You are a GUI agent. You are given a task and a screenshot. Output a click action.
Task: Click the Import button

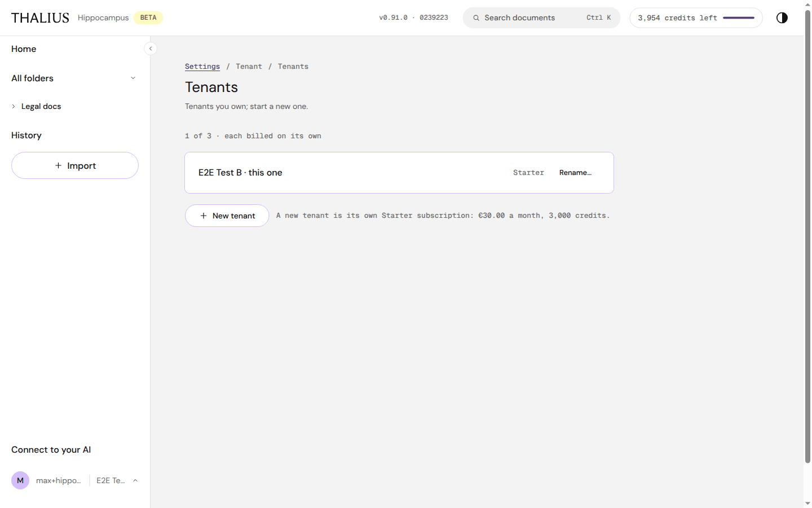[x=75, y=165]
